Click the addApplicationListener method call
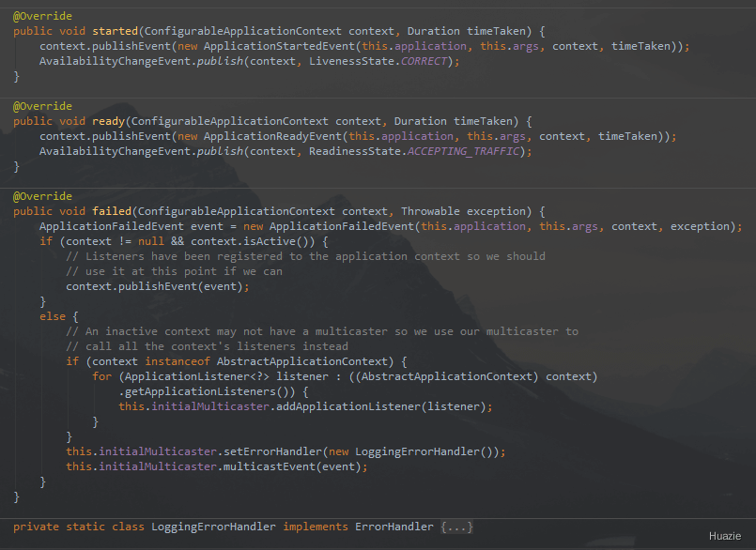Screen dimensions: 756x550 pyautogui.click(x=348, y=406)
